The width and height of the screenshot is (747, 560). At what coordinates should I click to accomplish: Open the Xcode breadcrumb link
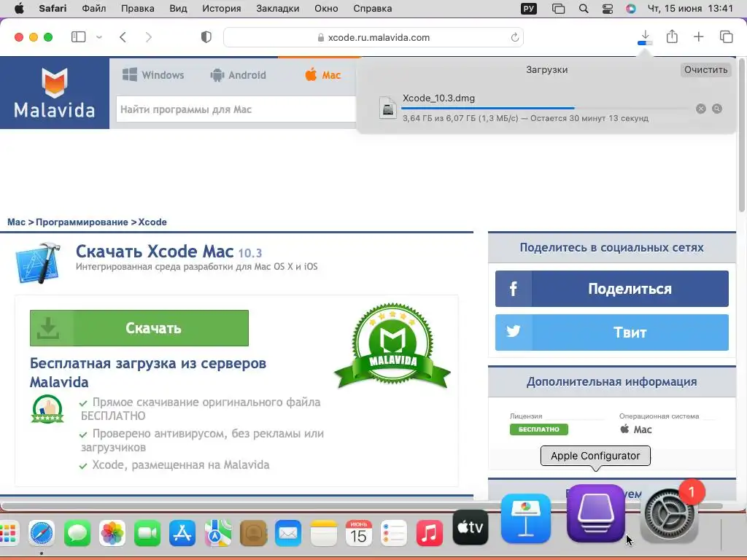coord(152,222)
